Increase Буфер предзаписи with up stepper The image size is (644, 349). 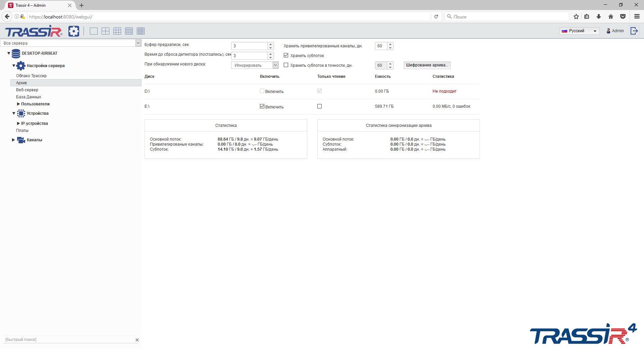point(270,44)
